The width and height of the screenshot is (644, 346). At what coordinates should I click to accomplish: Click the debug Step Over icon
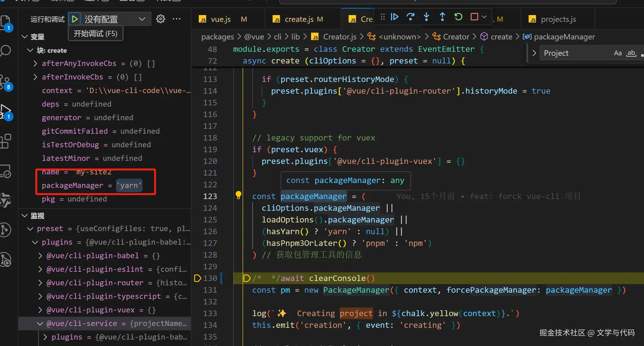(x=410, y=17)
